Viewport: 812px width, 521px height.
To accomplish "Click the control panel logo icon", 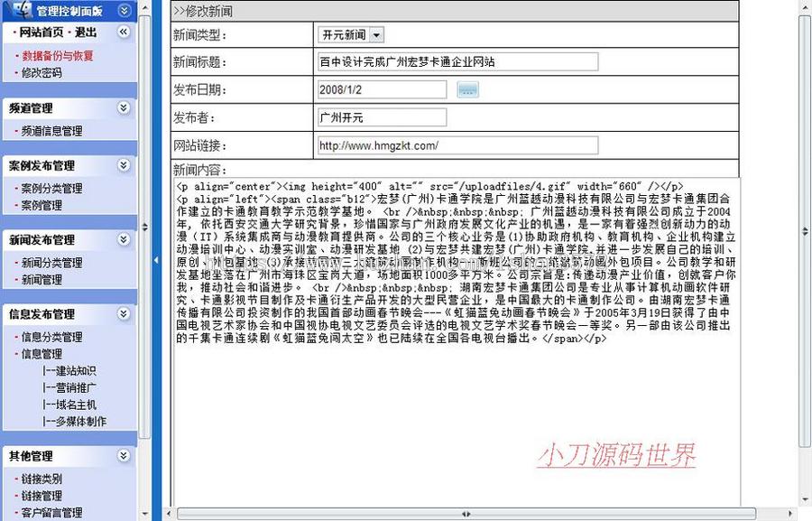I will [22, 9].
